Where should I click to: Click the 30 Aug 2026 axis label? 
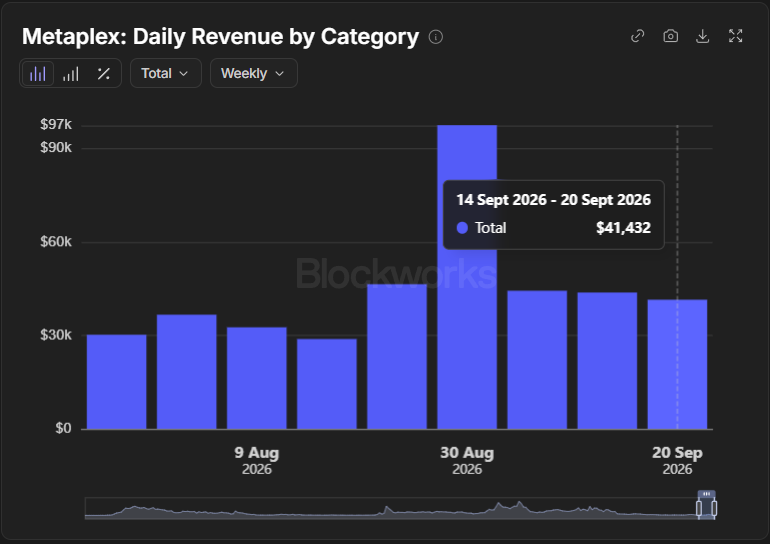467,460
